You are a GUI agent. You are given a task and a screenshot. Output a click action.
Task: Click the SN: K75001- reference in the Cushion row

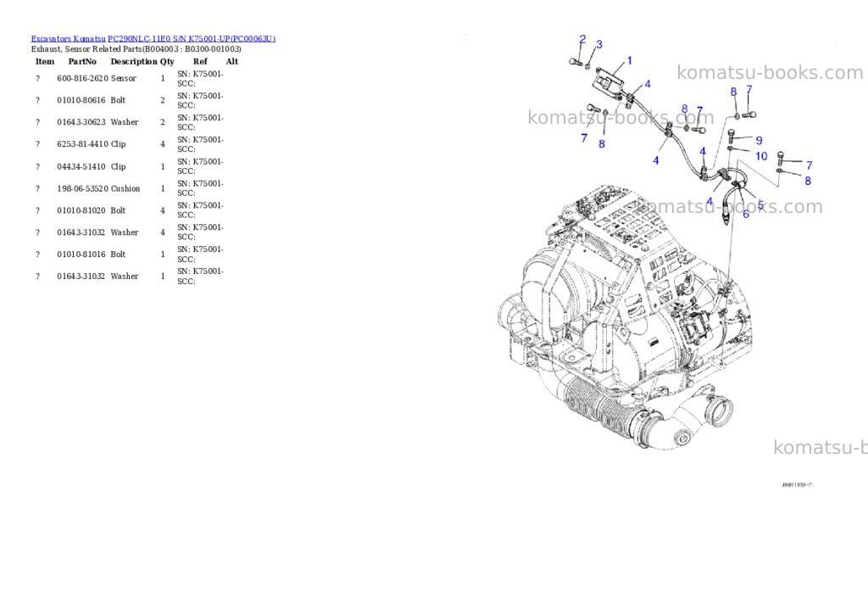pyautogui.click(x=200, y=183)
